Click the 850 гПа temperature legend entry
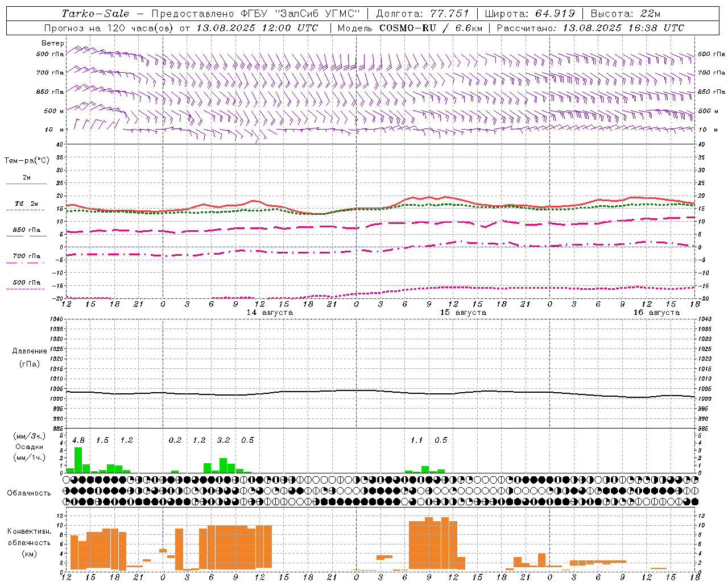 click(x=26, y=230)
